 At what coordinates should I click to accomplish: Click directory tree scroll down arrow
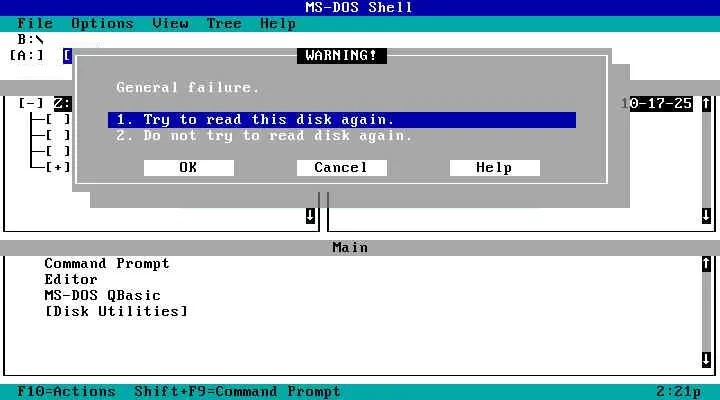(310, 215)
